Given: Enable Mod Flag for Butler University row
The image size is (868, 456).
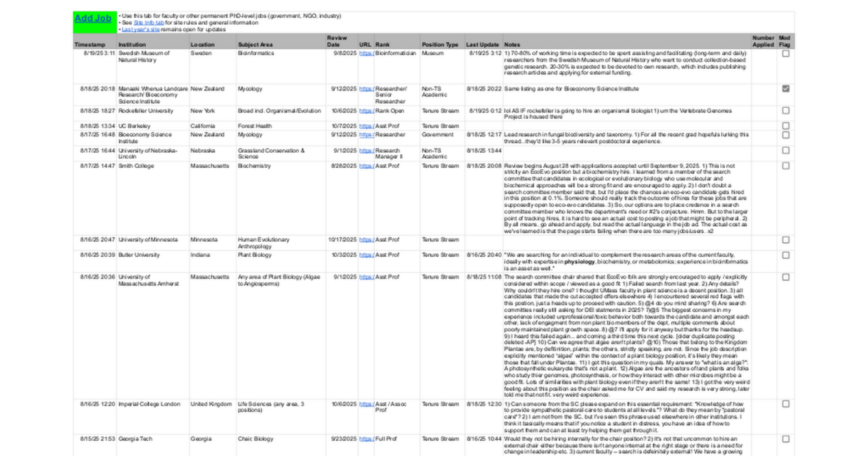Looking at the screenshot, I should pos(786,255).
